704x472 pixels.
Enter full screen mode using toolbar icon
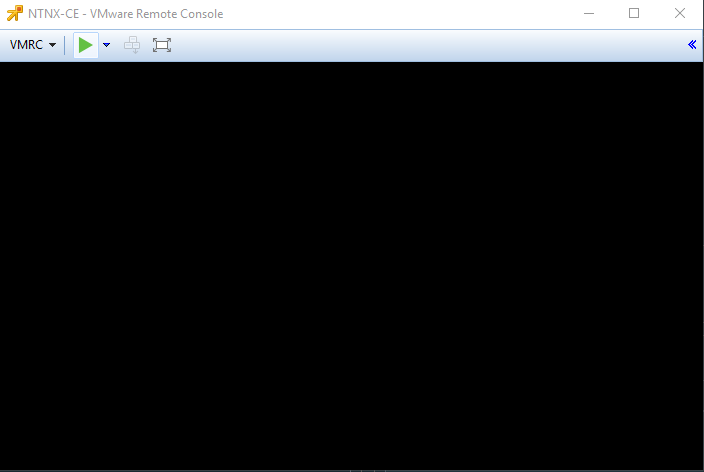tap(162, 45)
